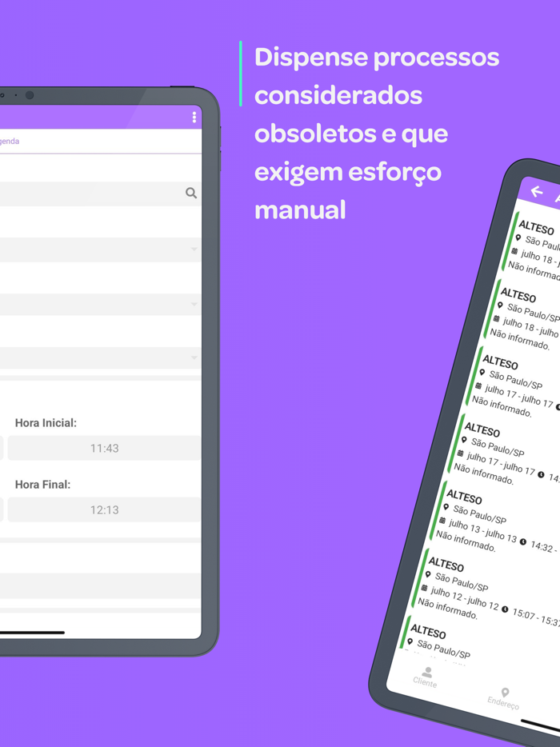Go back with the phone's arrow icon

[537, 191]
